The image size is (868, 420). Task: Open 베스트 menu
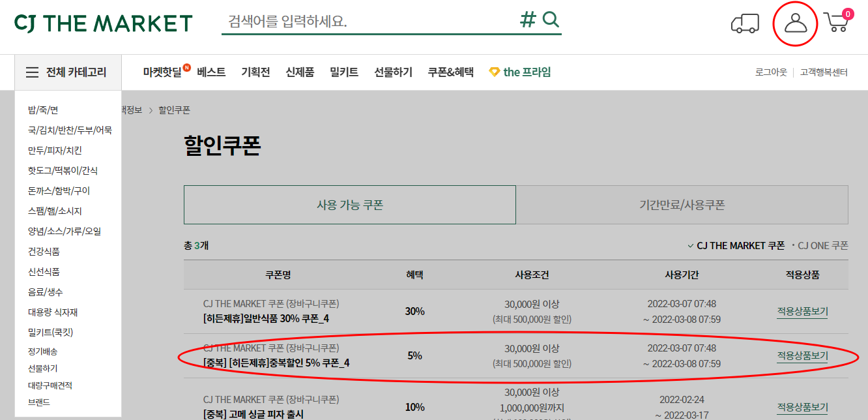click(211, 72)
